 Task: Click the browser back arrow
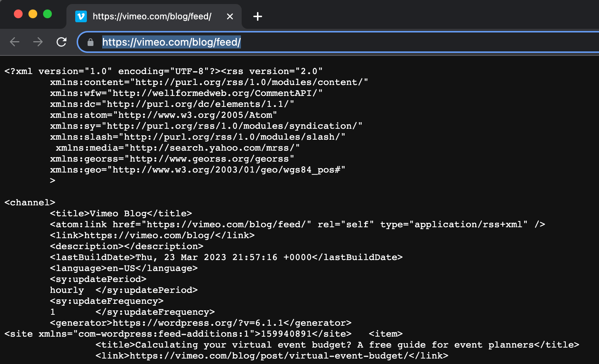click(x=15, y=42)
